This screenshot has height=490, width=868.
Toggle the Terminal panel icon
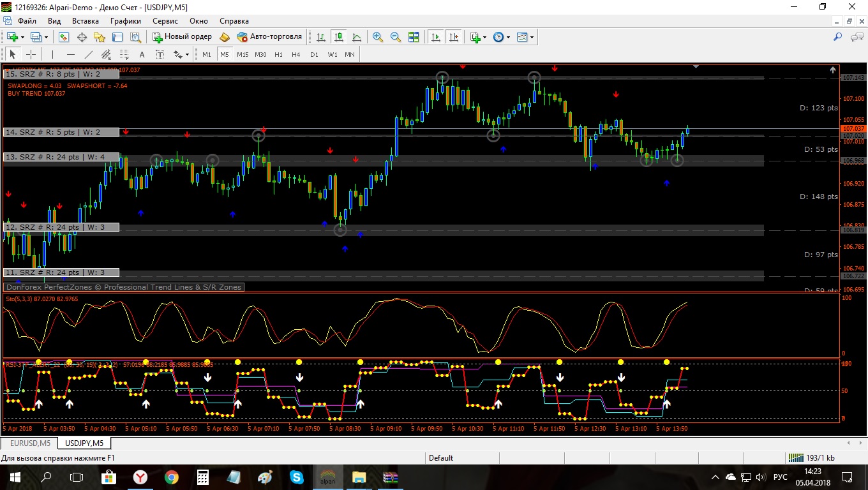pyautogui.click(x=117, y=37)
